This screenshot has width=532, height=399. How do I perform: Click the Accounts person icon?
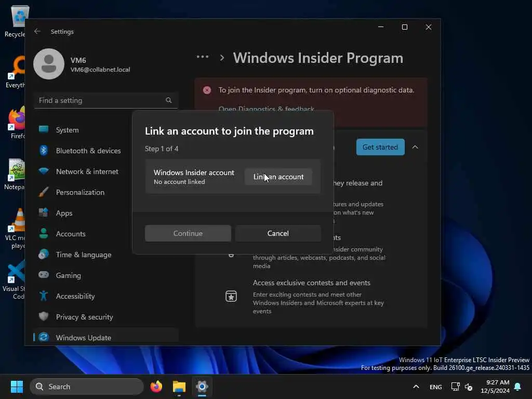click(44, 233)
